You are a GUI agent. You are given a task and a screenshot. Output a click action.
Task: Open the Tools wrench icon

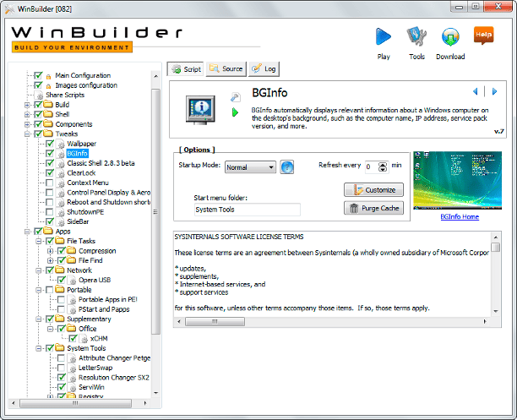pos(416,36)
